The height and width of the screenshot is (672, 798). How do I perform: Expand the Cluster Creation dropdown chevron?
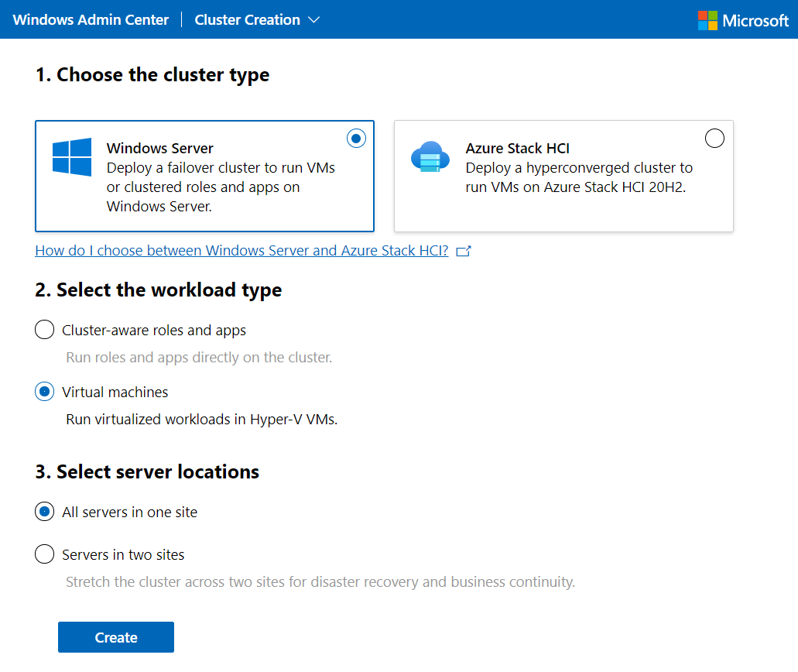point(313,20)
